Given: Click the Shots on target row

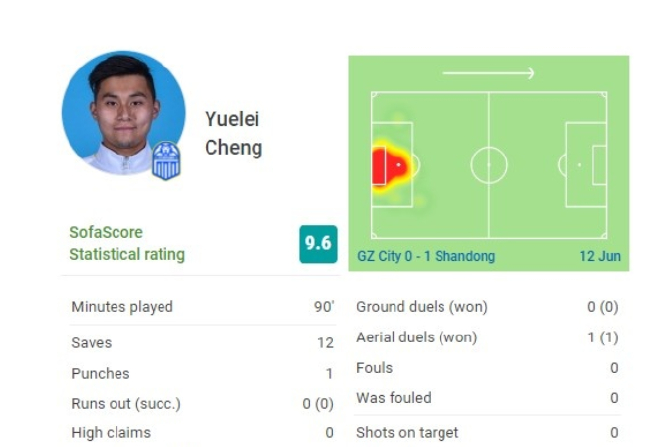Looking at the screenshot, I should point(487,433).
